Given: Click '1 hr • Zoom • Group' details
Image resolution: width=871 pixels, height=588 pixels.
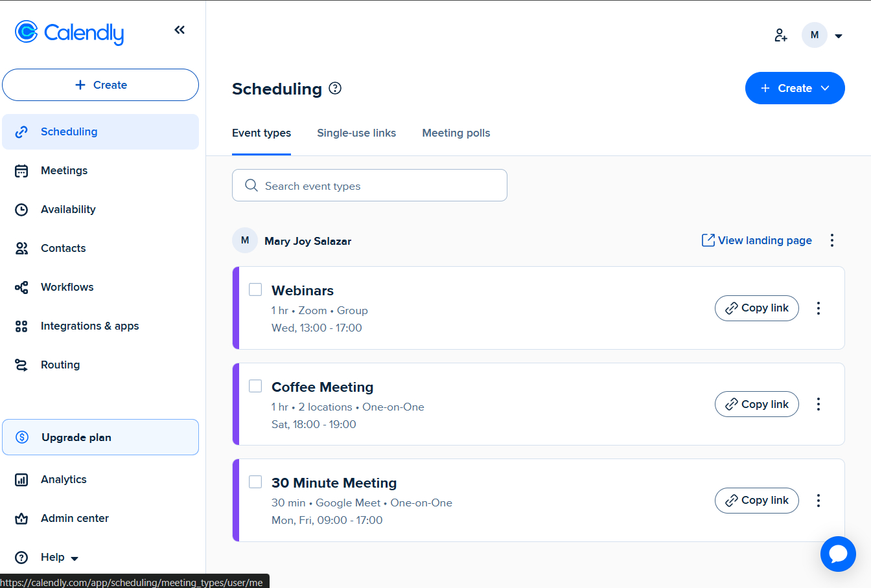Looking at the screenshot, I should pyautogui.click(x=319, y=311).
